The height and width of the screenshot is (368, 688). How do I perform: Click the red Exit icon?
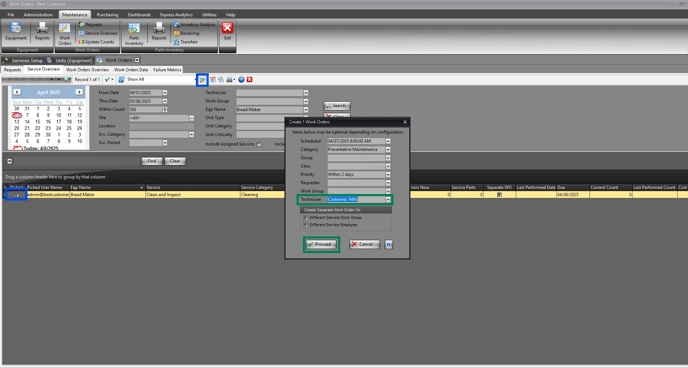227,32
